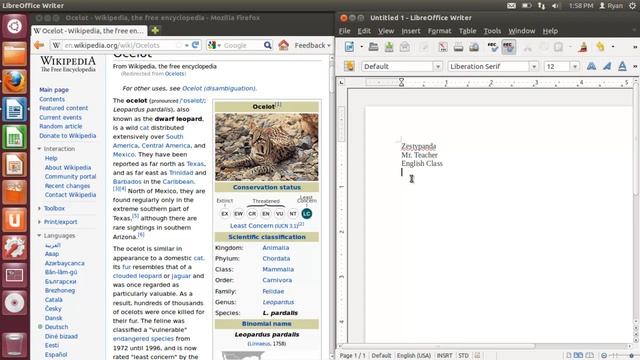Click the Firefox search magnifier icon
The image size is (640, 360).
(267, 45)
